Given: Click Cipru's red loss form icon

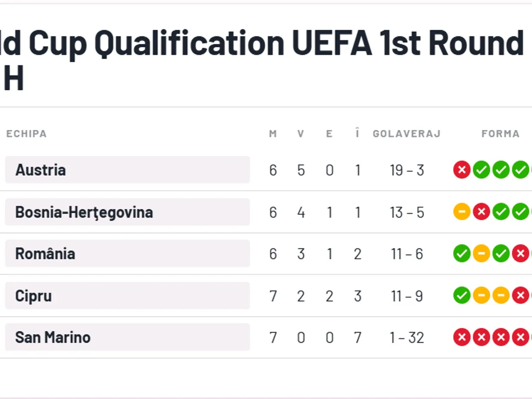Looking at the screenshot, I should [x=520, y=296].
